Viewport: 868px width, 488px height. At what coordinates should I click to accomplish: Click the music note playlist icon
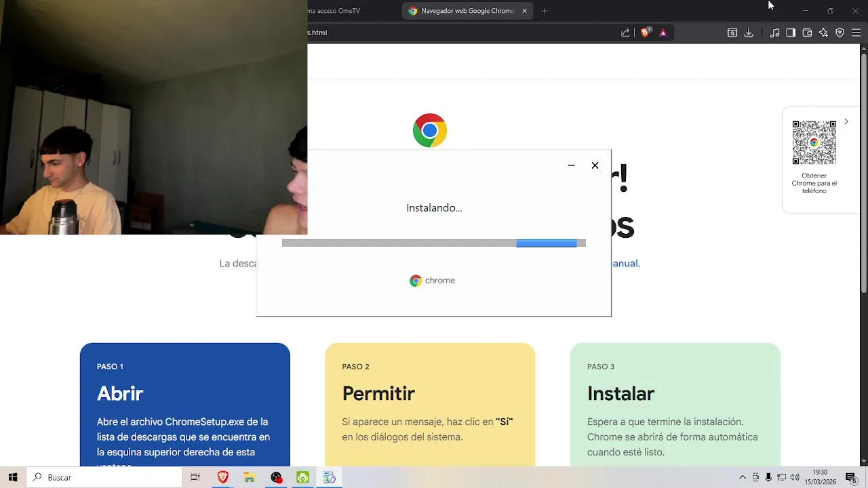coord(775,33)
